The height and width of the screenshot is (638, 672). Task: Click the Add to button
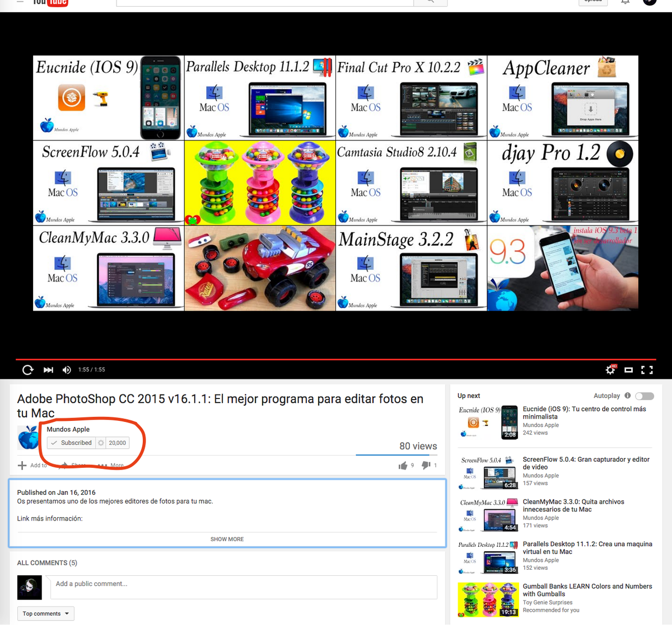click(32, 465)
